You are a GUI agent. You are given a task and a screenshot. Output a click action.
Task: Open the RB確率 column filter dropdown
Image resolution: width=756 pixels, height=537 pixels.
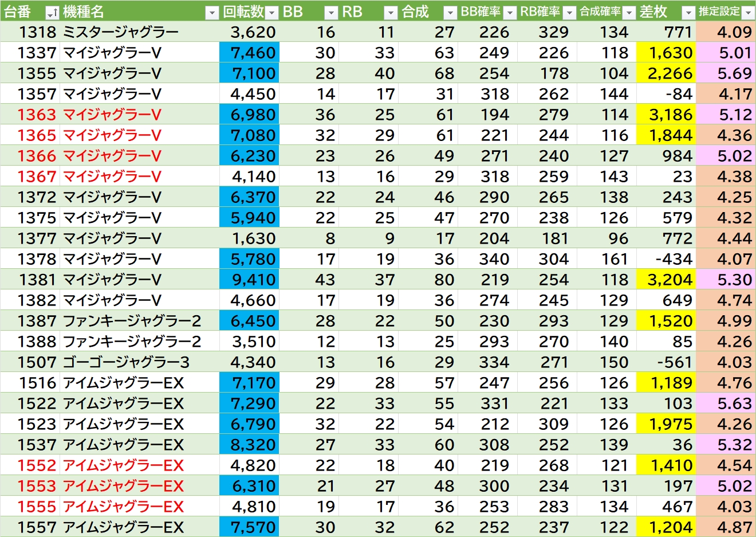coord(569,12)
